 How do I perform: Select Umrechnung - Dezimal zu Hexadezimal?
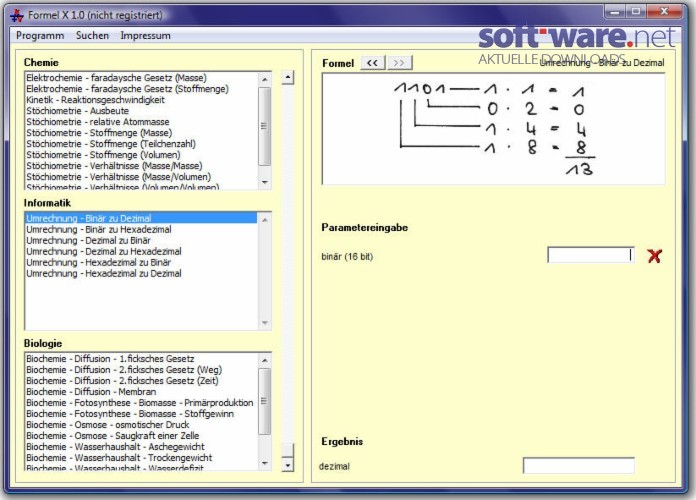pos(141,251)
